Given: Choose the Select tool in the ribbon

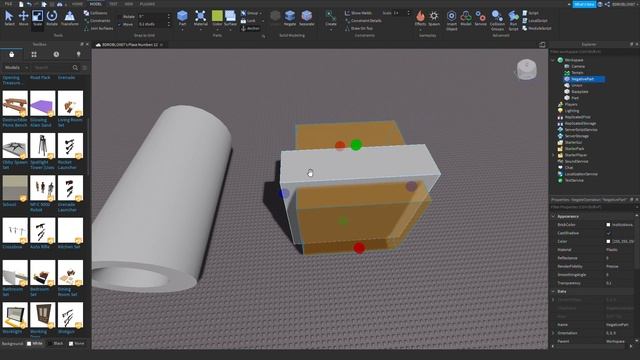Looking at the screenshot, I should (x=9, y=18).
